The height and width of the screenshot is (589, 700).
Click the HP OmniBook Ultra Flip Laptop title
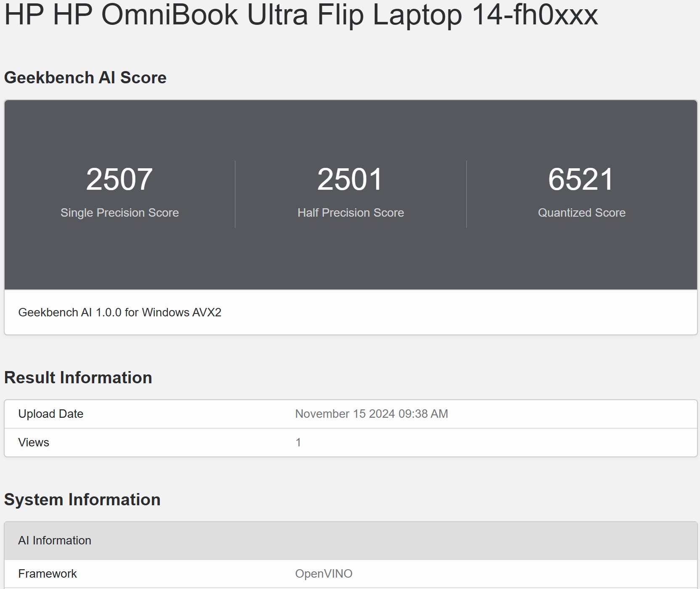pyautogui.click(x=301, y=15)
